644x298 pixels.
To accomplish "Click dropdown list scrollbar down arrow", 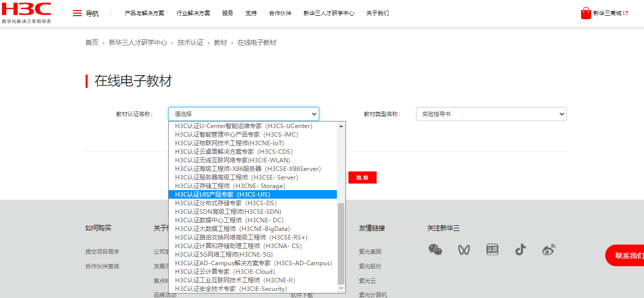I will point(341,288).
